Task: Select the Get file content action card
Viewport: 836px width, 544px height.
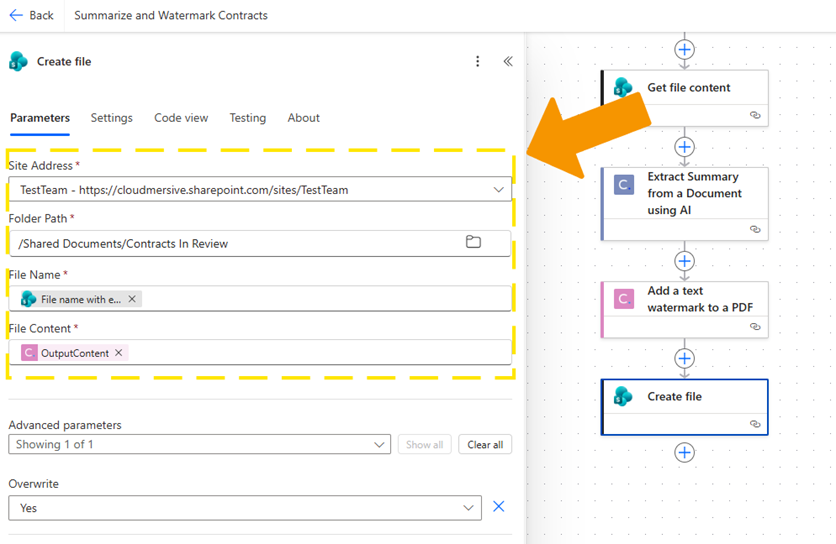Action: click(685, 98)
